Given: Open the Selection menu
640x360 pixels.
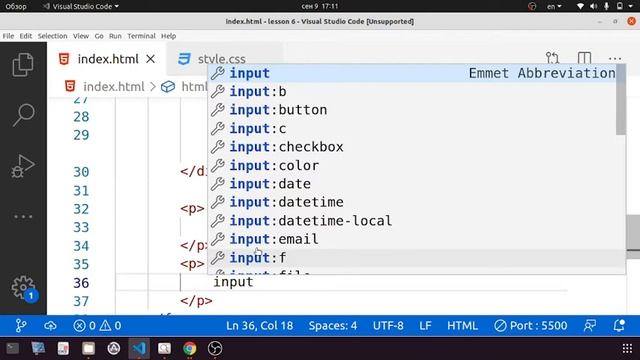Looking at the screenshot, I should pos(52,36).
